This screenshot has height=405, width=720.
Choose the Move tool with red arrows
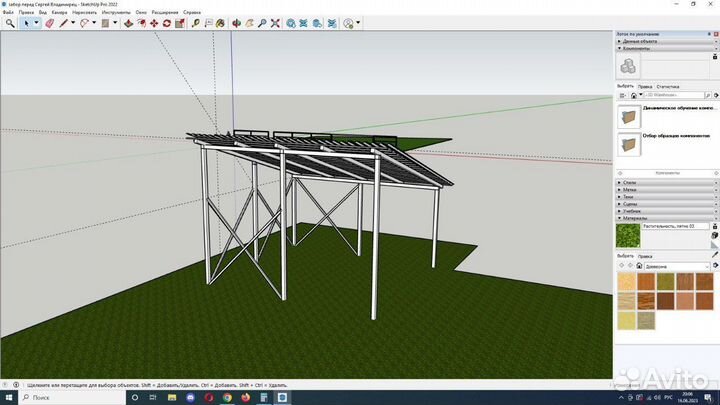click(154, 23)
